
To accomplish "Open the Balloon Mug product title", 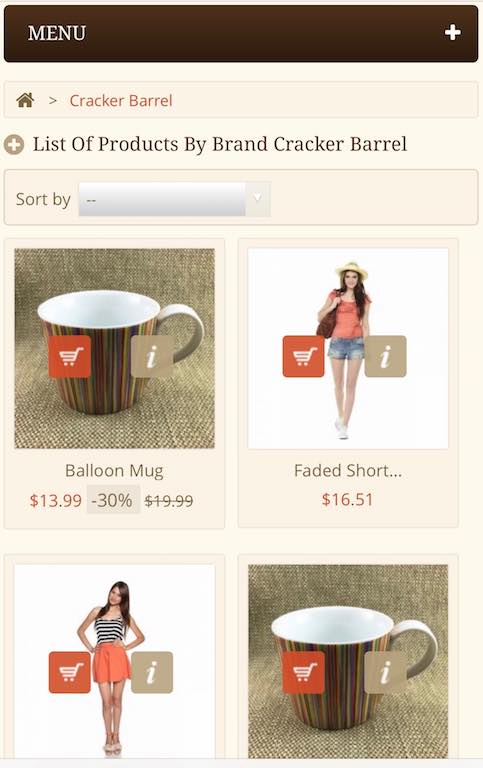I will pos(114,471).
